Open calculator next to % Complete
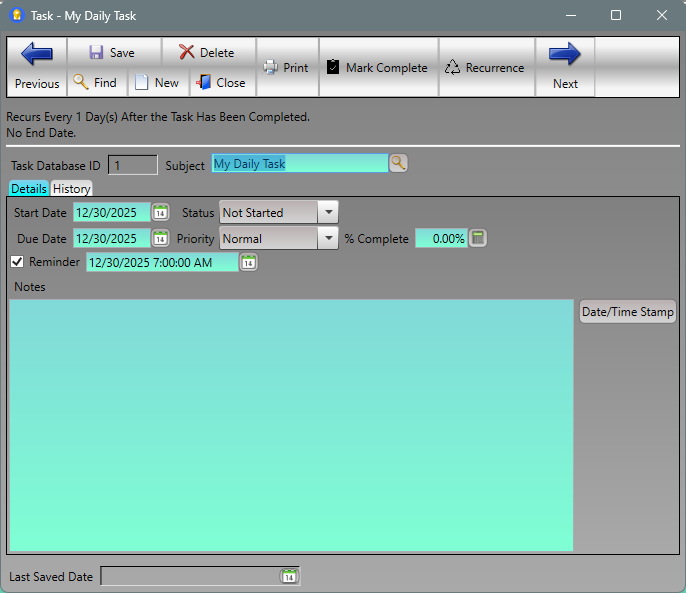 click(478, 238)
